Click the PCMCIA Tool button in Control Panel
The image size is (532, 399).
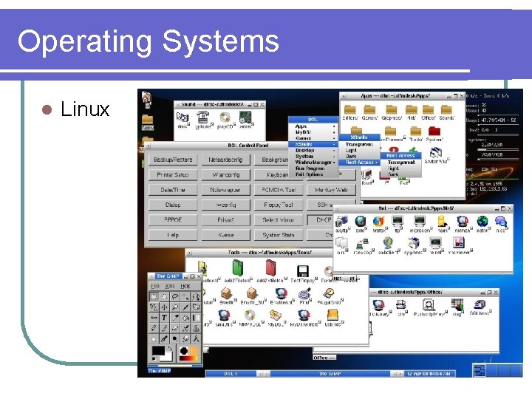click(x=279, y=190)
